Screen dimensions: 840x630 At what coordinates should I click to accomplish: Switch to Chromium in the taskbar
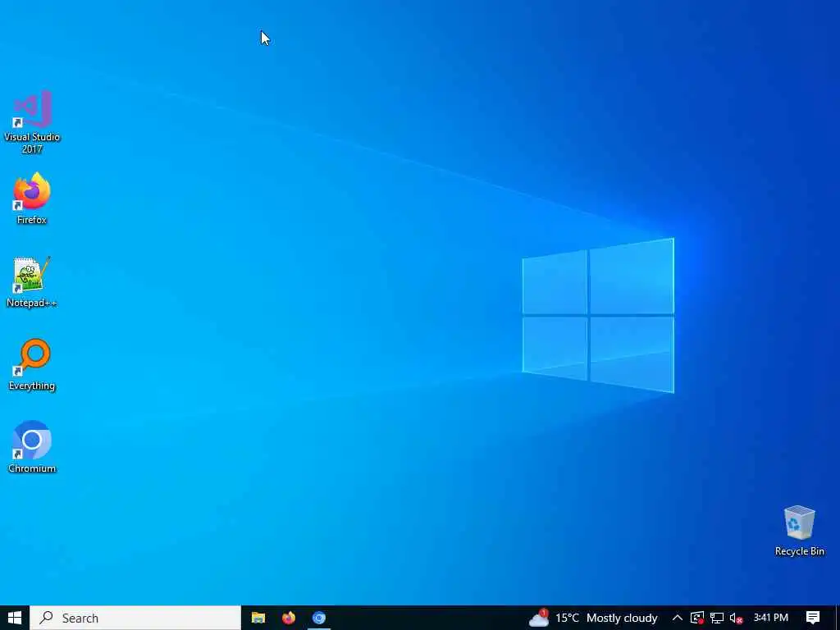tap(319, 618)
